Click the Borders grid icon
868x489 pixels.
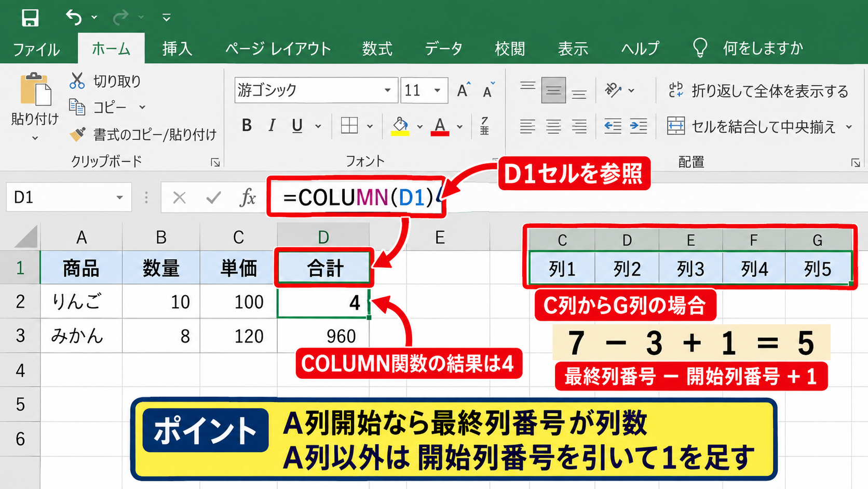[x=349, y=125]
